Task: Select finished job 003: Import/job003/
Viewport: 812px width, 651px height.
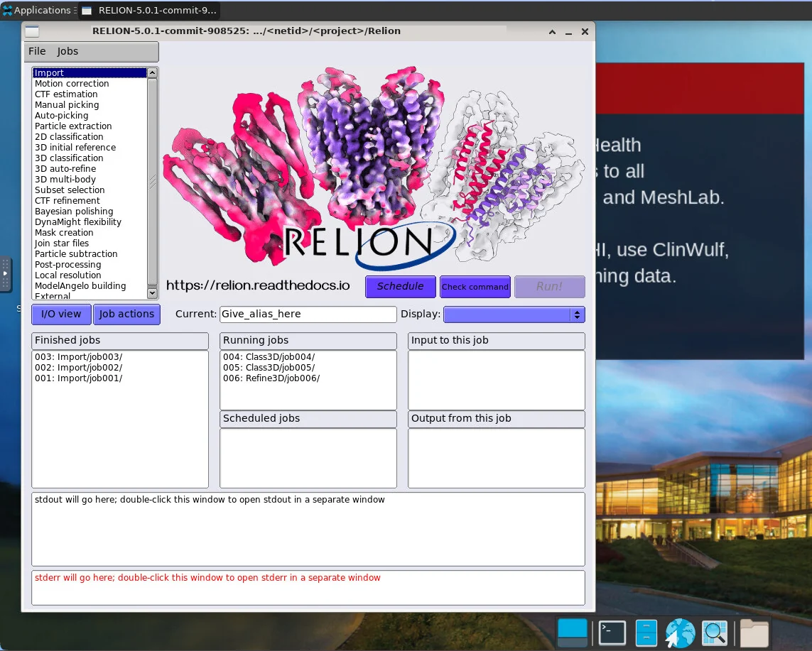Action: (x=120, y=356)
